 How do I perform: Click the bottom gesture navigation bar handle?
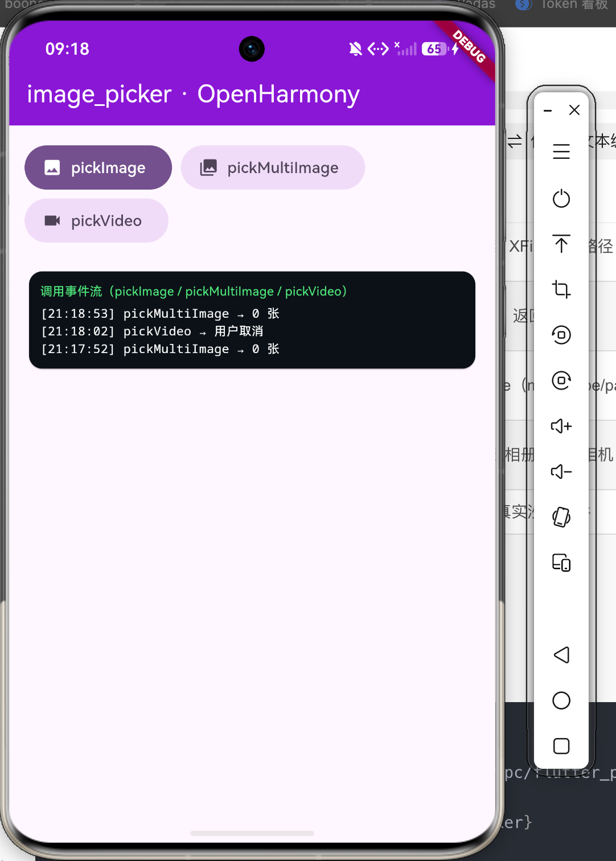click(x=252, y=833)
